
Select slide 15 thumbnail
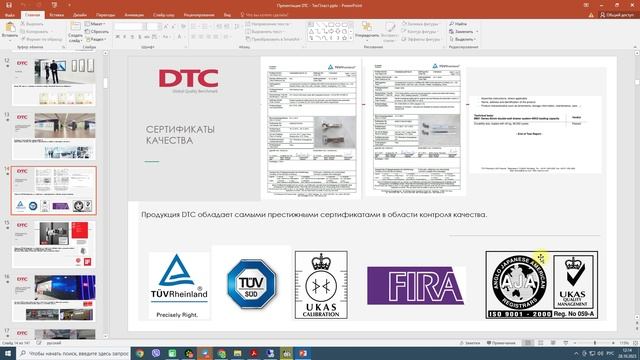click(54, 244)
